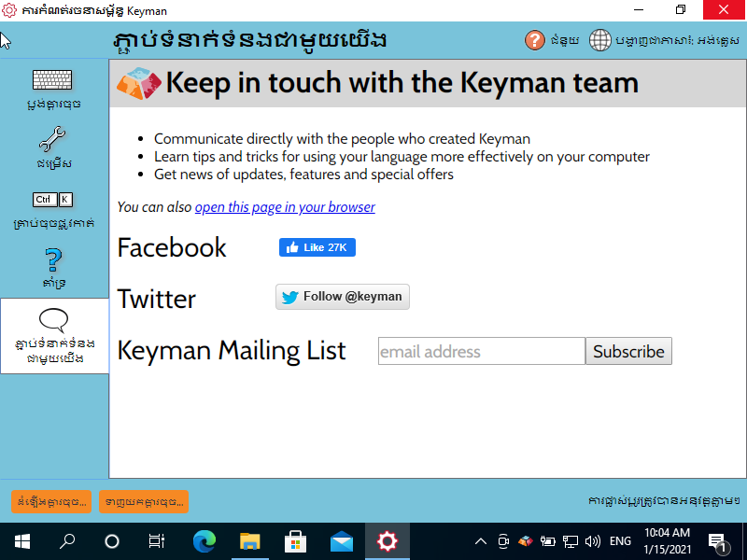The image size is (747, 560).
Task: Open File Explorer from taskbar
Action: click(x=249, y=541)
